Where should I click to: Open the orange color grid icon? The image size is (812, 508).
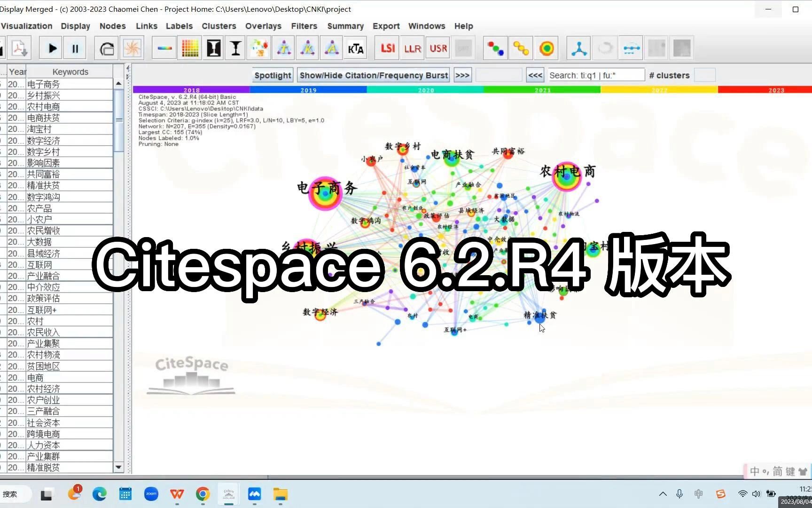coord(190,48)
